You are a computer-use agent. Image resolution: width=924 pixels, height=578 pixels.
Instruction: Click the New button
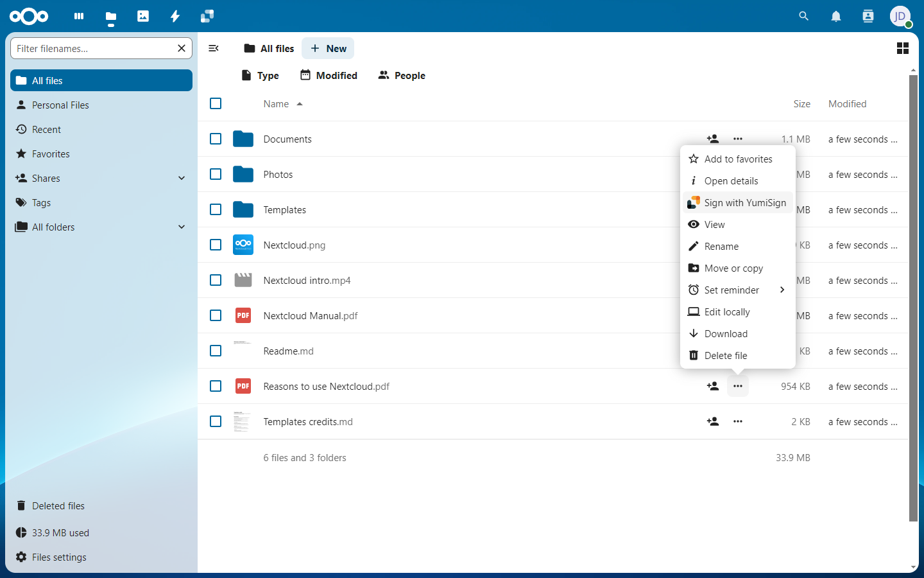(328, 48)
